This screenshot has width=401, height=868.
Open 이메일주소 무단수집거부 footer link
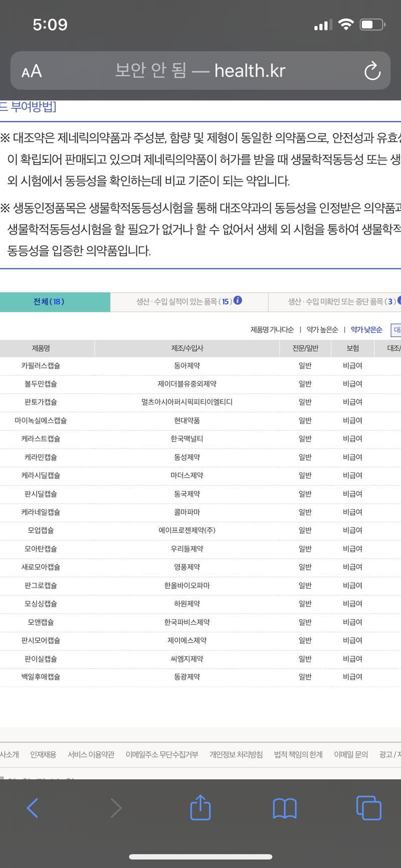162,755
